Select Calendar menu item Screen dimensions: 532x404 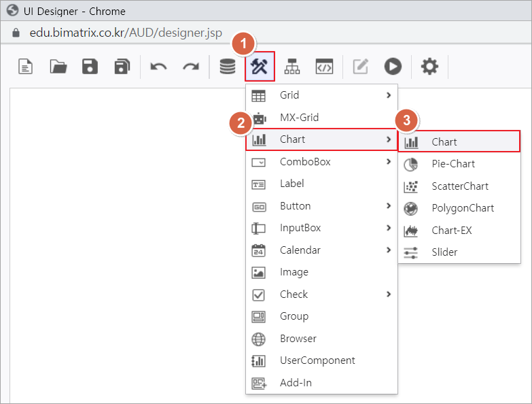point(321,250)
